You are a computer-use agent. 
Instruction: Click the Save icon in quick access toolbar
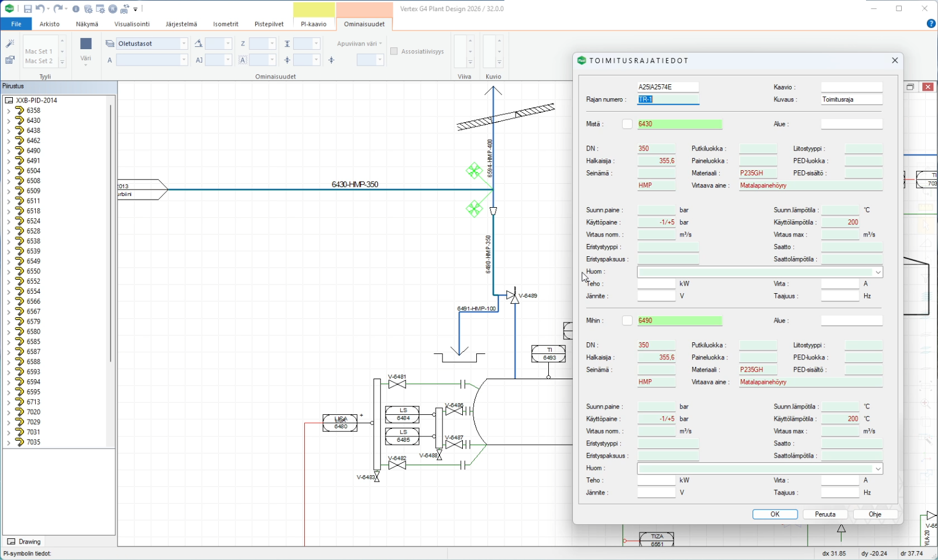click(x=28, y=9)
